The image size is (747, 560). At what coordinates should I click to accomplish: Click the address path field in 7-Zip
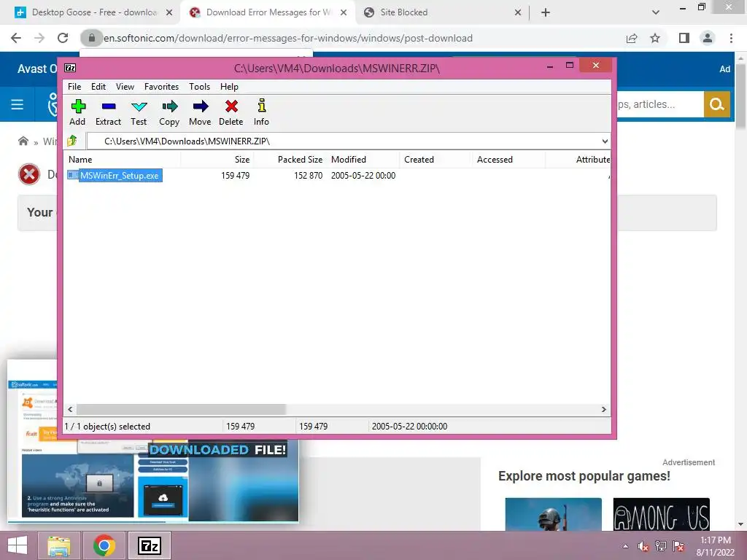pyautogui.click(x=343, y=141)
